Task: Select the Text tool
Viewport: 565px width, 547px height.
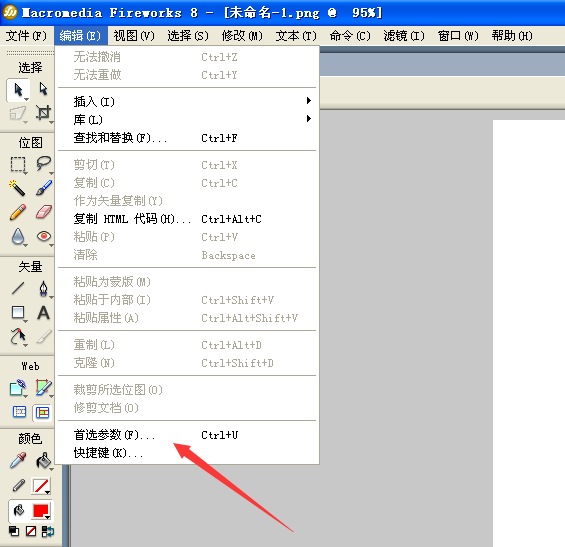Action: tap(43, 313)
